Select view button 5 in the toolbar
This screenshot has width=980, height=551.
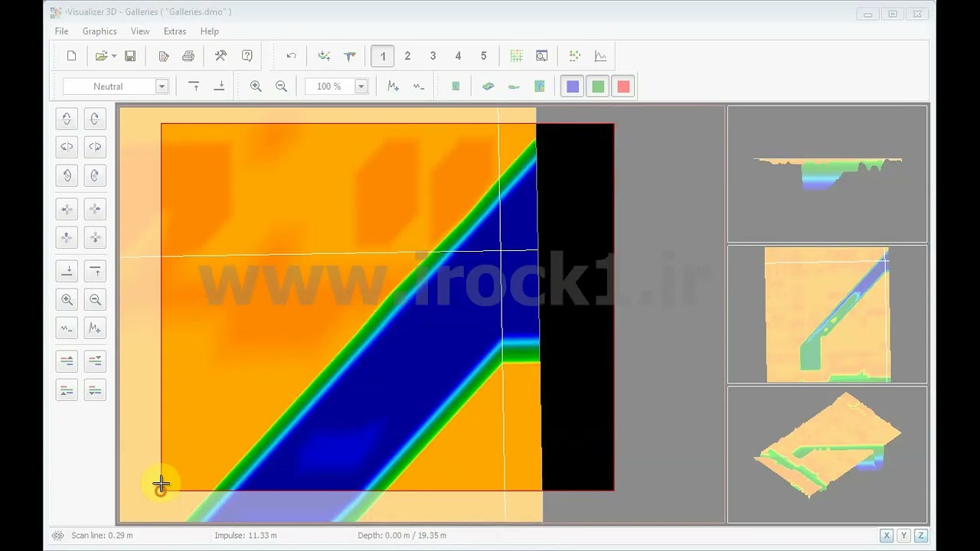click(x=483, y=56)
